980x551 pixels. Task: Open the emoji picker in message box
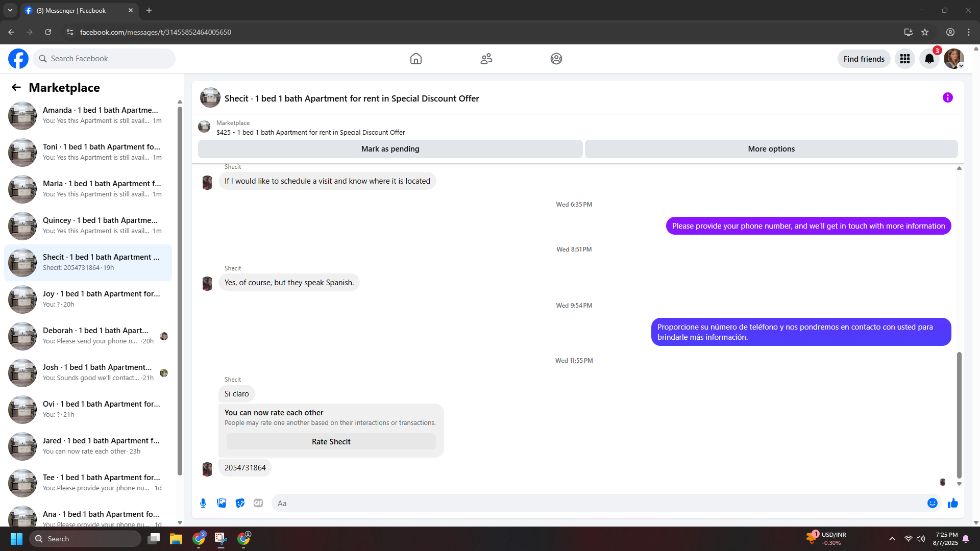933,503
